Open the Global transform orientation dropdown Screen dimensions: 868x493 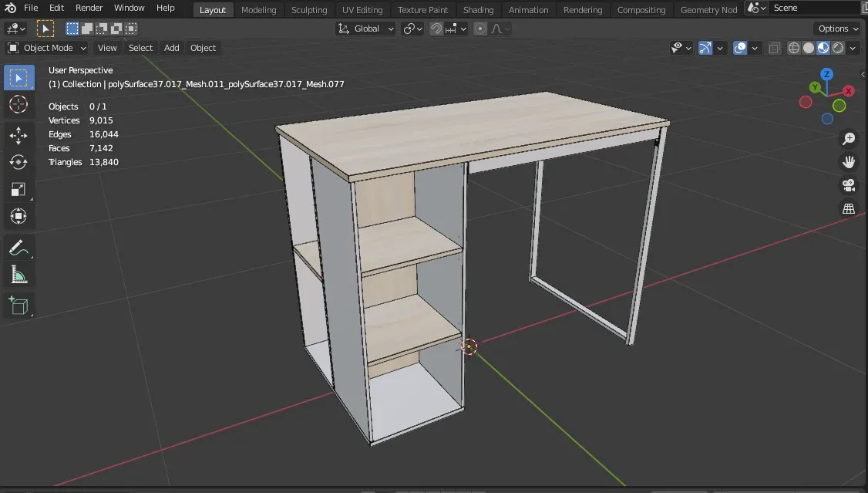click(x=365, y=28)
